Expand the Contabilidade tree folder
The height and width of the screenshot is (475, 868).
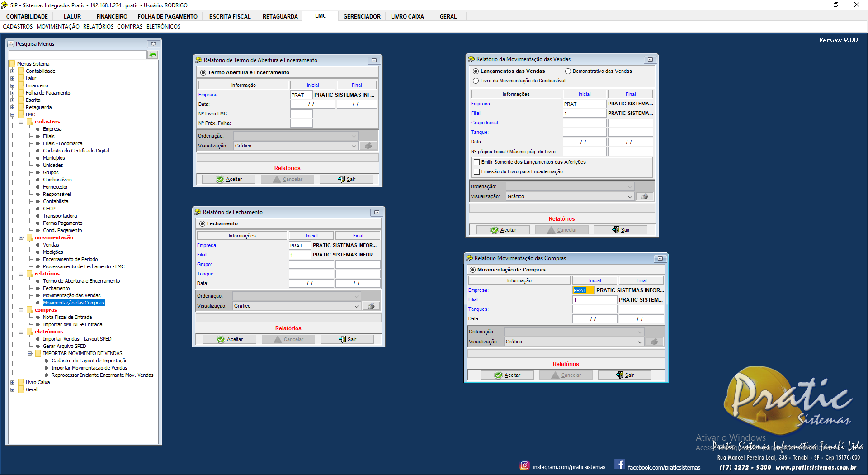tap(13, 71)
